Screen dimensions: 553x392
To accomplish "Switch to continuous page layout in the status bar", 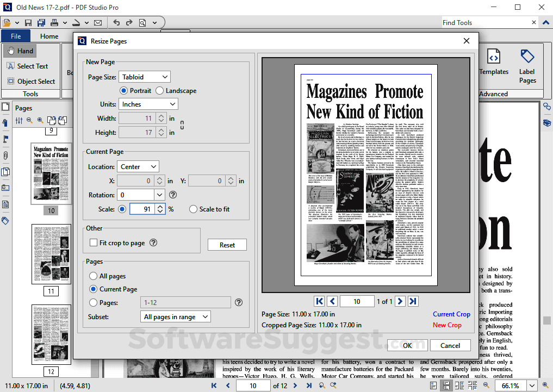I will coord(446,385).
